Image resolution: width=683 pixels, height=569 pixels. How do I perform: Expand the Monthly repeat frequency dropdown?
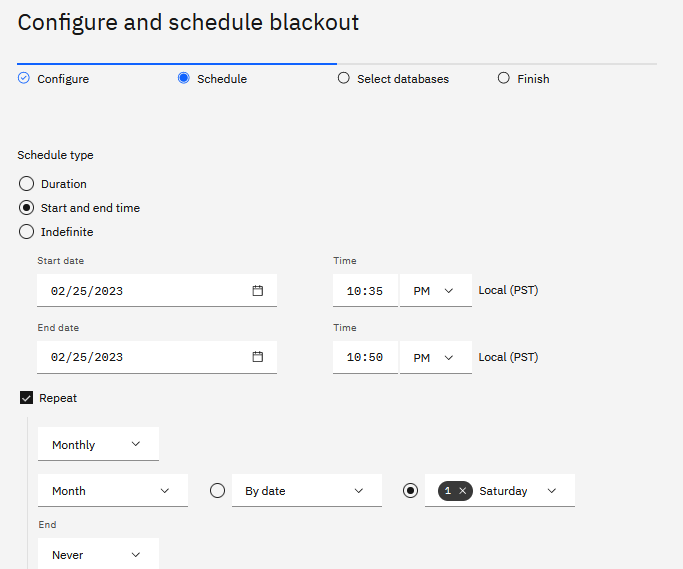[98, 445]
